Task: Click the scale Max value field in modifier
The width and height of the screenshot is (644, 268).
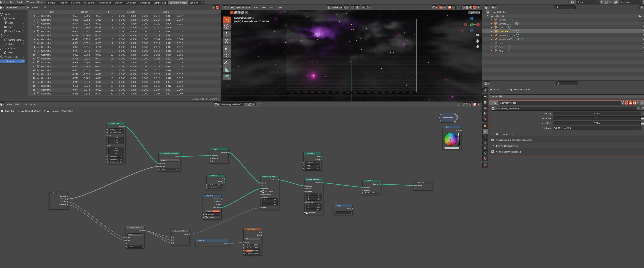Action: (596, 123)
